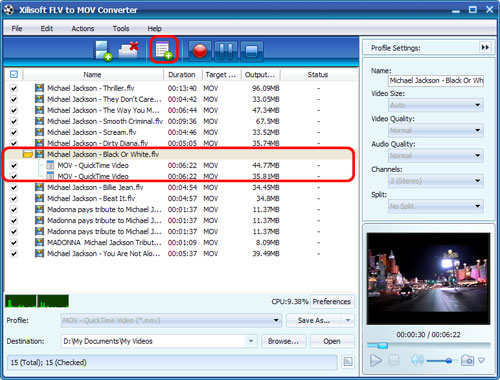Click the Browse... button

[283, 341]
